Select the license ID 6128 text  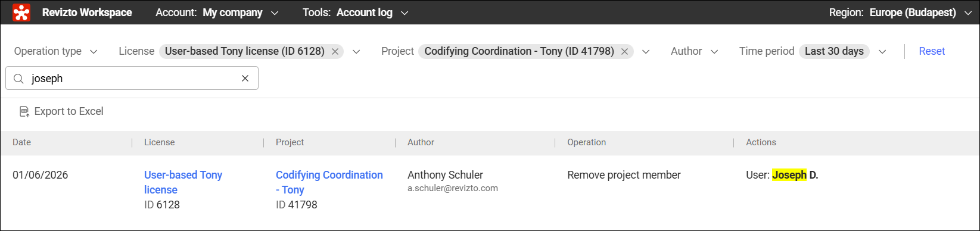point(162,205)
